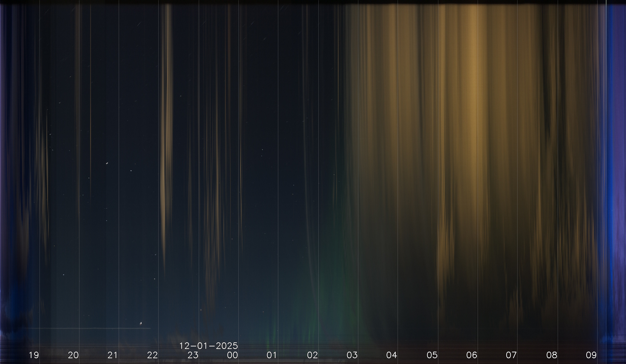Screen dimensions: 626x364
Task: Click the thin horizontal trail line at bottom left
Action: 87,328
